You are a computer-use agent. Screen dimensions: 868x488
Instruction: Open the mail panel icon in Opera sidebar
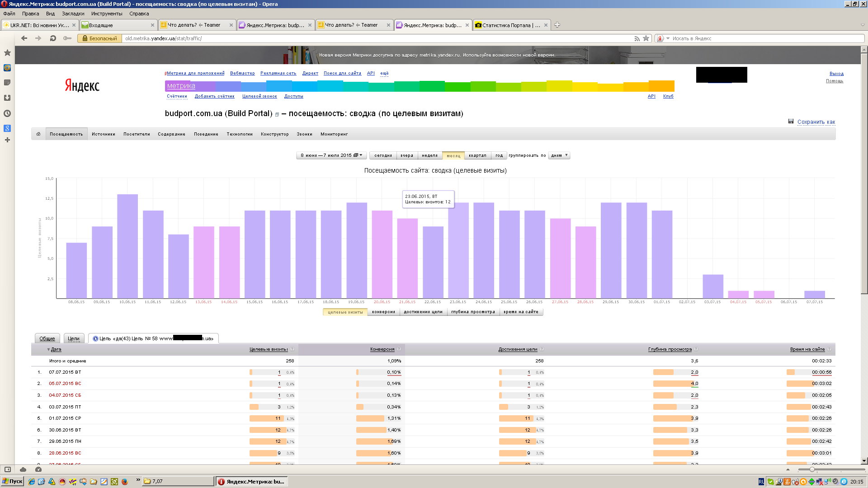click(7, 68)
